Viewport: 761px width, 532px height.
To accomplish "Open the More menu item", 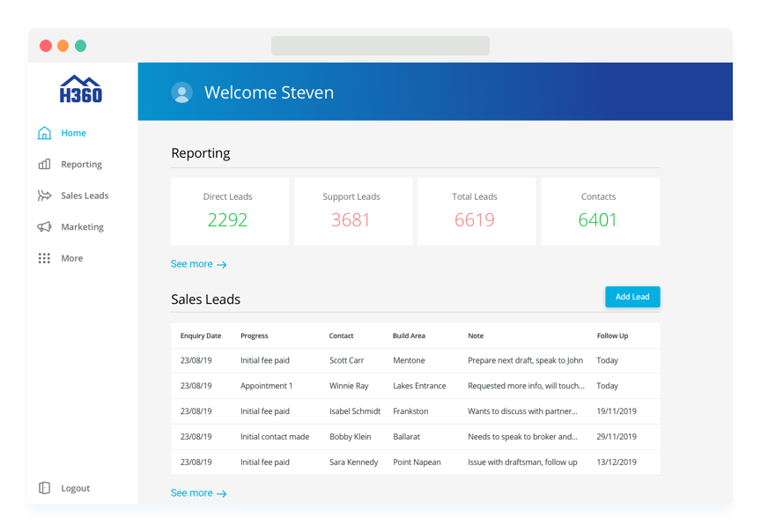I will pyautogui.click(x=72, y=258).
